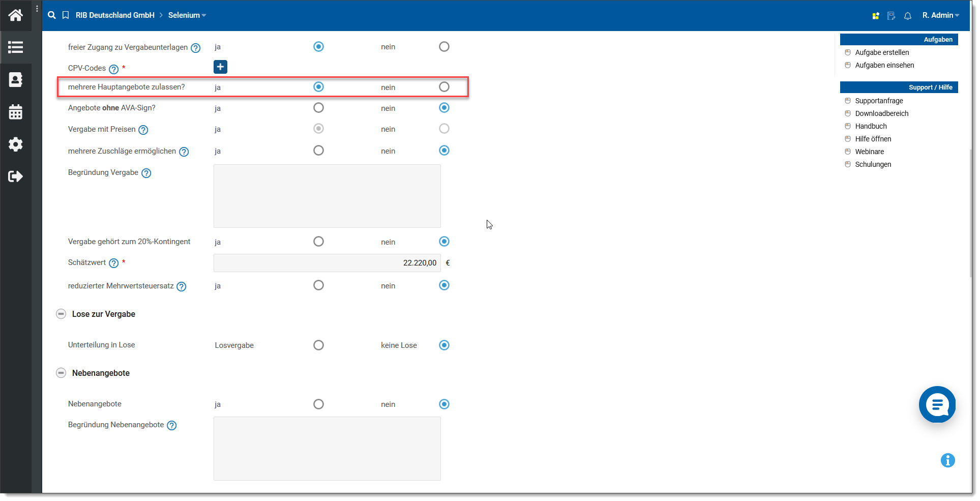
Task: Open the Selenium dropdown in breadcrumb
Action: pyautogui.click(x=187, y=15)
